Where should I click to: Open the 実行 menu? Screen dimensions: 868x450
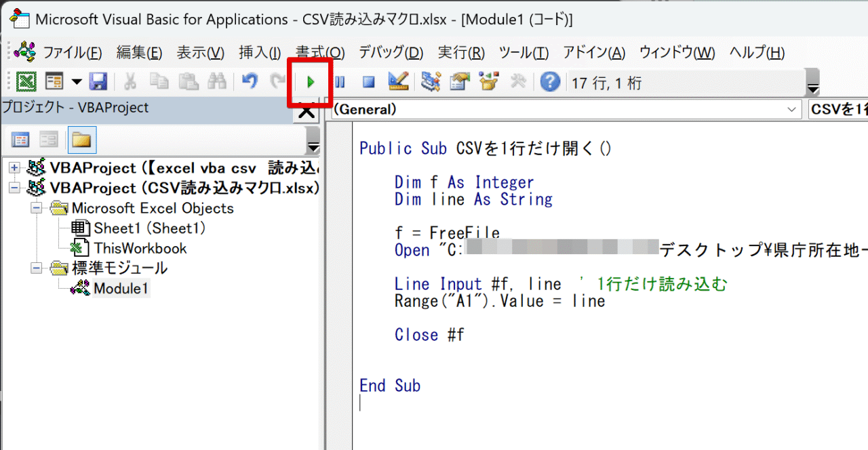tap(460, 52)
